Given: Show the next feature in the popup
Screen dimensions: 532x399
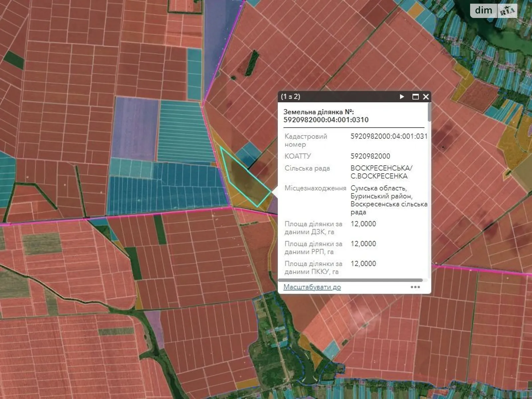Looking at the screenshot, I should coord(402,97).
